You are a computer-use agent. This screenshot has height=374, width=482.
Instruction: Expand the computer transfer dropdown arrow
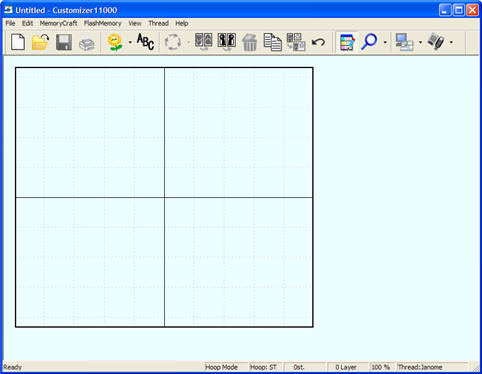click(x=420, y=42)
